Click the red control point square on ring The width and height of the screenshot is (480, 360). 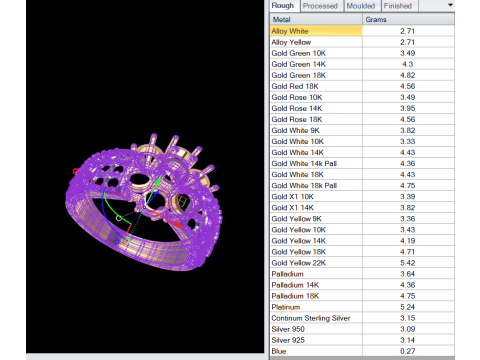pos(76,171)
